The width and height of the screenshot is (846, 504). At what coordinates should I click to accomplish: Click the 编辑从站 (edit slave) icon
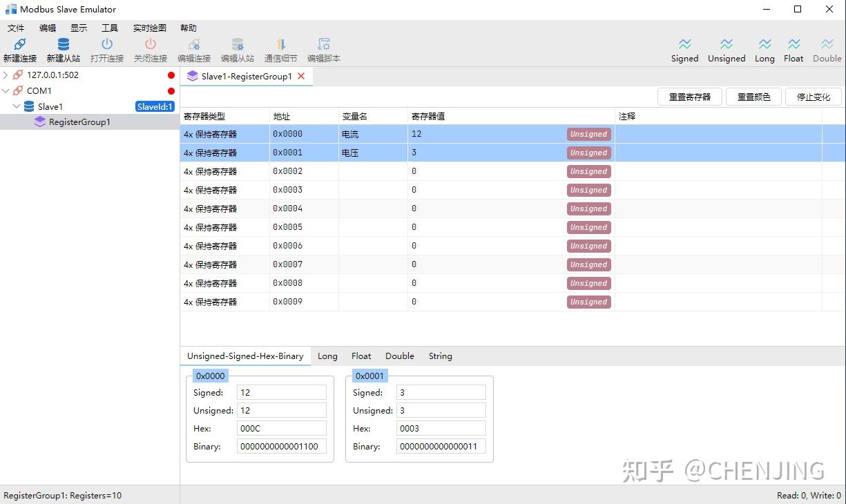point(237,48)
